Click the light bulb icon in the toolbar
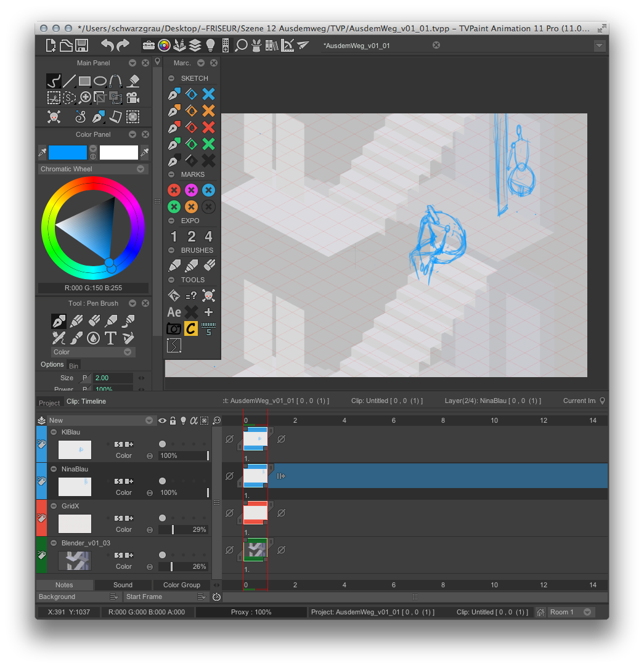 (210, 45)
